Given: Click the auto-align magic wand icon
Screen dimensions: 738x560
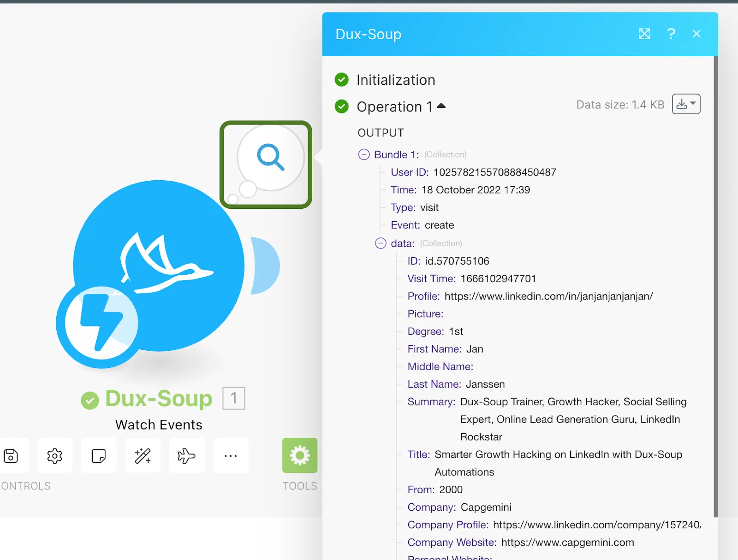Looking at the screenshot, I should (x=143, y=456).
